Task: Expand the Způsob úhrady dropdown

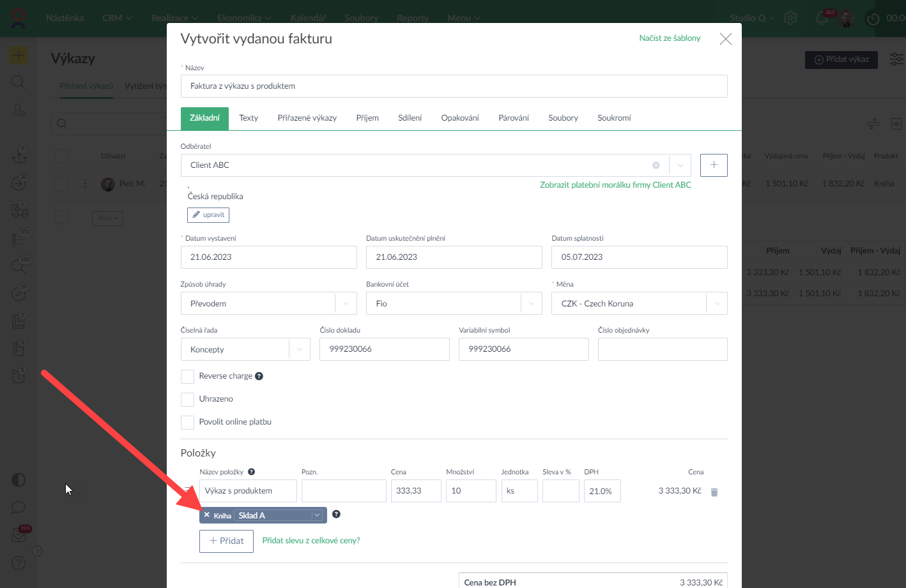Action: 346,303
